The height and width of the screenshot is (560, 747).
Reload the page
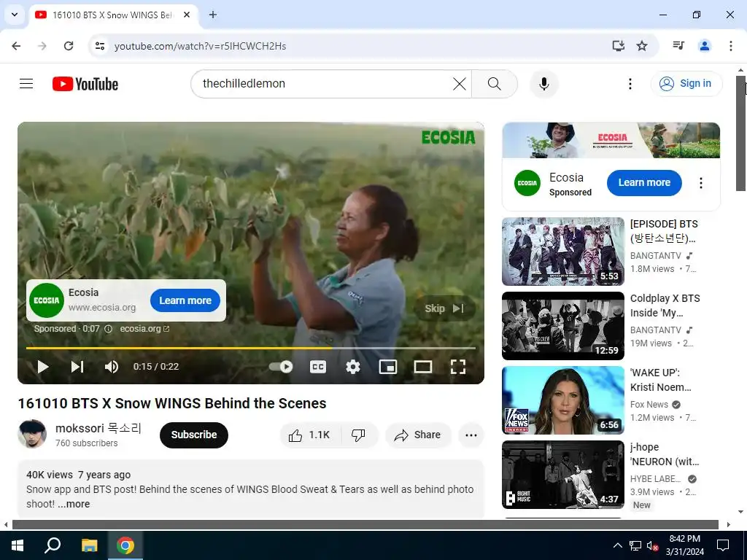tap(69, 46)
